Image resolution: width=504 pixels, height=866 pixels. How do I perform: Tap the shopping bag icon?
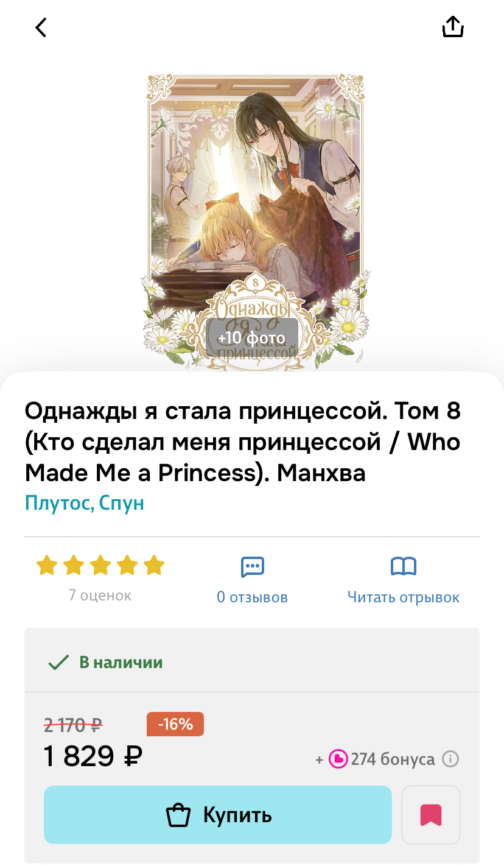pos(178,815)
